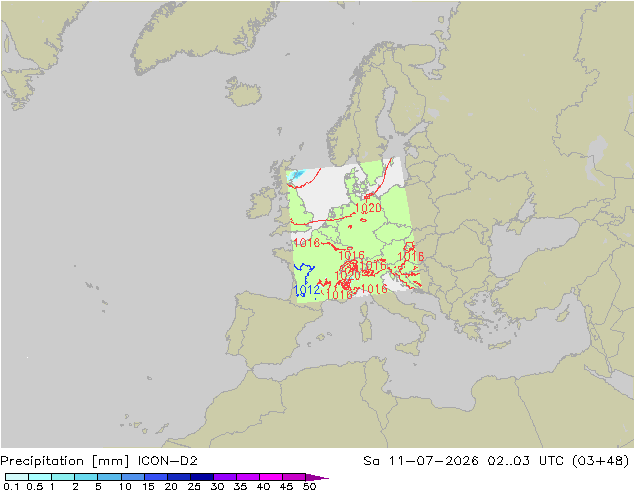Pick the 0.5–1 mm legend swatch
The width and height of the screenshot is (634, 490).
point(40,477)
